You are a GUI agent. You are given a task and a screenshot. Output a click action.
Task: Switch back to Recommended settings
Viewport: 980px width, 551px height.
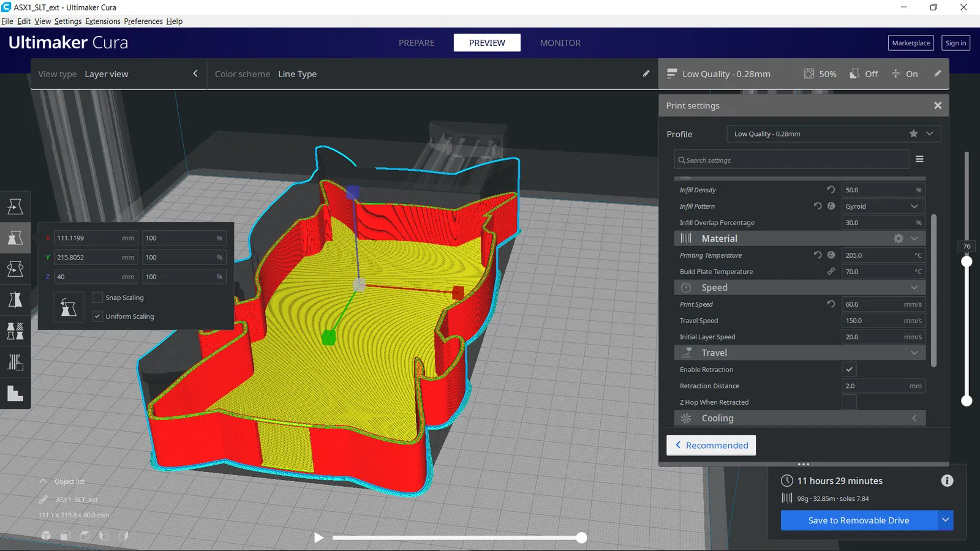pyautogui.click(x=711, y=445)
